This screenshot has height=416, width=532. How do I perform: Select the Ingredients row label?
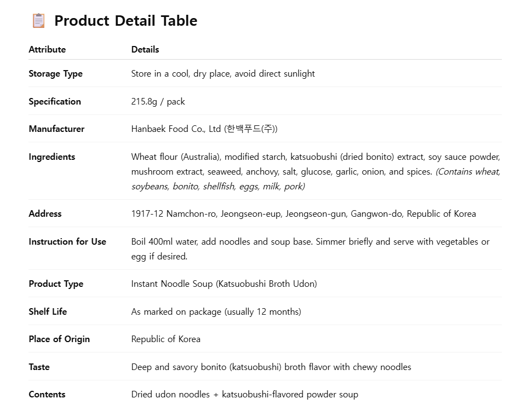point(52,157)
